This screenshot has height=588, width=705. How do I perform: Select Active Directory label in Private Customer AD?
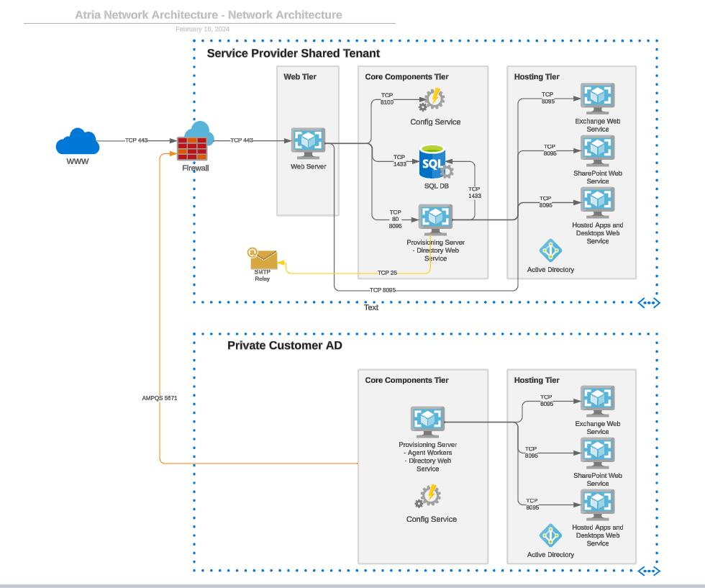(550, 555)
